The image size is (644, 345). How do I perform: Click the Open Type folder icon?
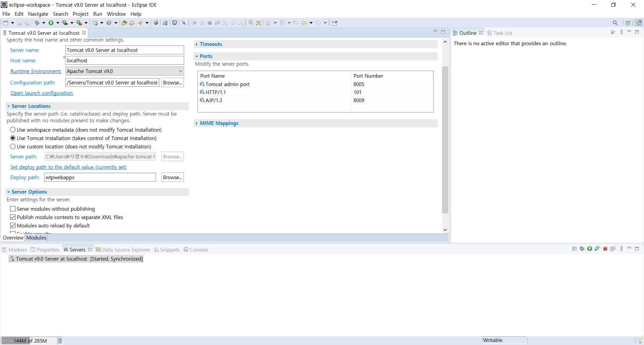pyautogui.click(x=124, y=23)
